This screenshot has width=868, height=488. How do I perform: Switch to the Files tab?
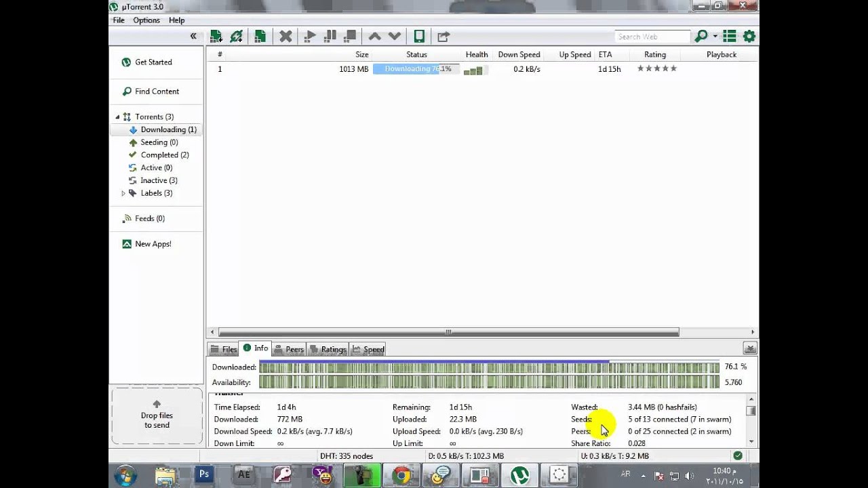[223, 350]
